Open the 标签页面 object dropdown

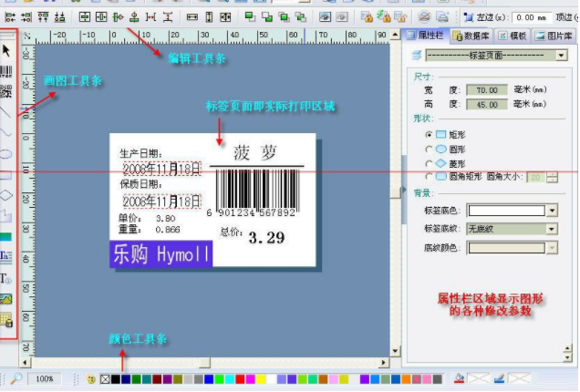coord(560,56)
